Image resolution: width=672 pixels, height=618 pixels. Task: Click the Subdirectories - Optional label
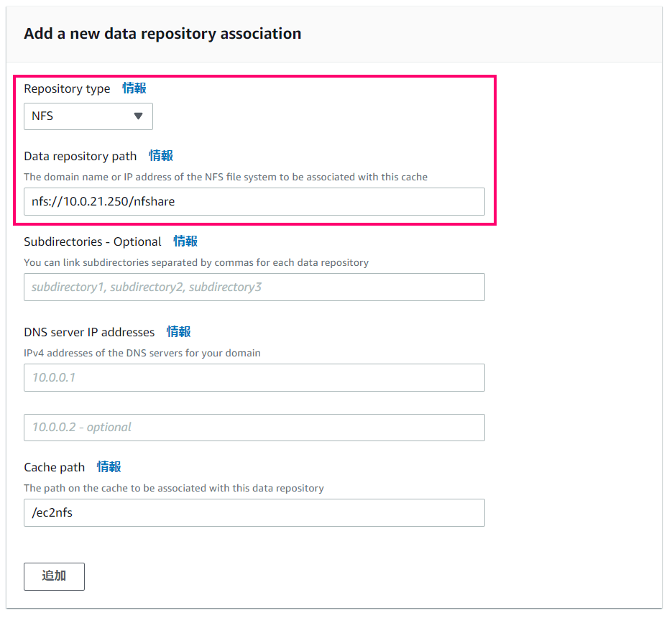[x=93, y=241]
